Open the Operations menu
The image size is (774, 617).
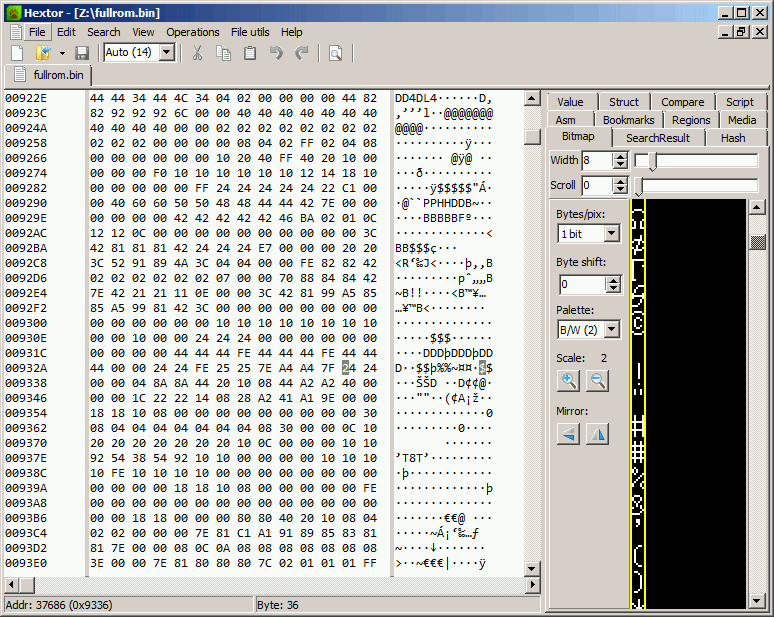[x=193, y=32]
